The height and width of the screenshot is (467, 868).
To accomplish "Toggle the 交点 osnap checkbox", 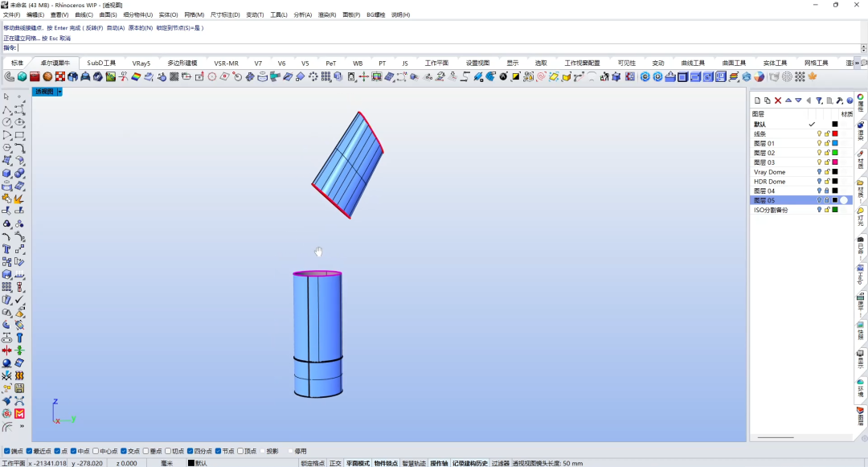I will (124, 451).
